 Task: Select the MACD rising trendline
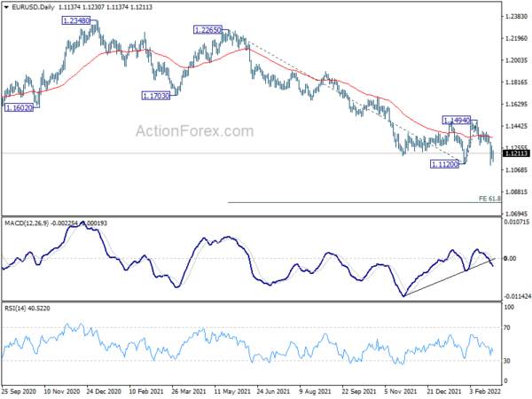(x=450, y=278)
